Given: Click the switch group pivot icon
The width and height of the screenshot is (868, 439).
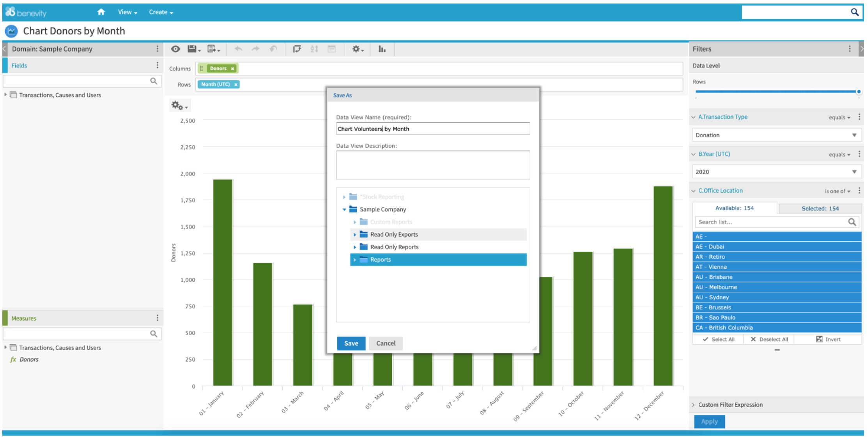Looking at the screenshot, I should tap(297, 49).
